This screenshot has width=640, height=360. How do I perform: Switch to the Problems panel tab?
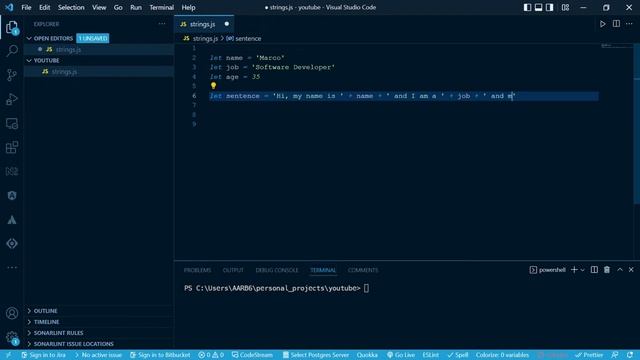[x=197, y=270]
